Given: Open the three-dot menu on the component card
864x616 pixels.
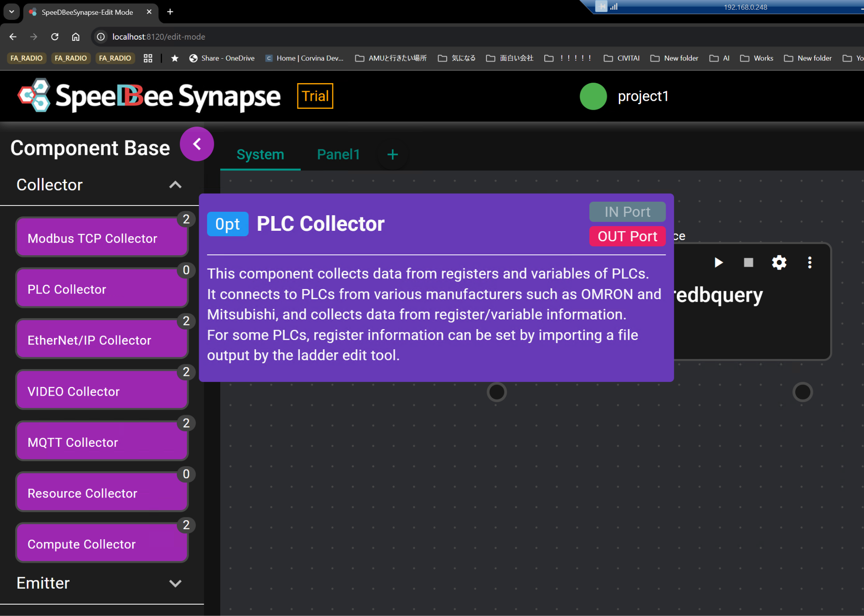Looking at the screenshot, I should coord(809,262).
